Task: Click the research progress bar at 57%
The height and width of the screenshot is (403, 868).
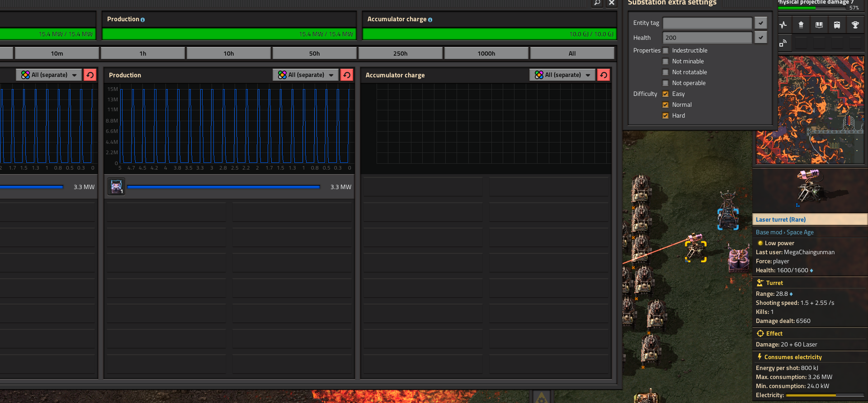Action: pyautogui.click(x=812, y=8)
